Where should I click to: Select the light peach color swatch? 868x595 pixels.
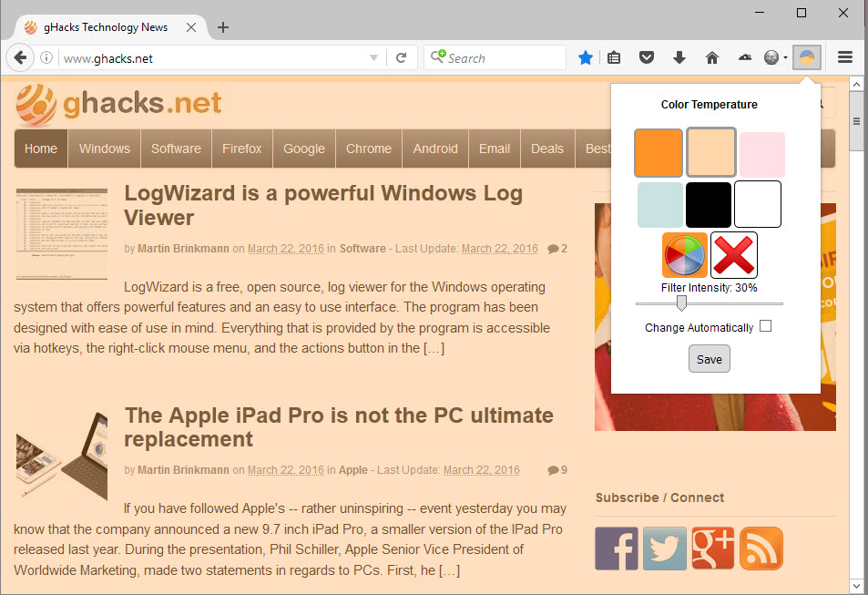(711, 152)
